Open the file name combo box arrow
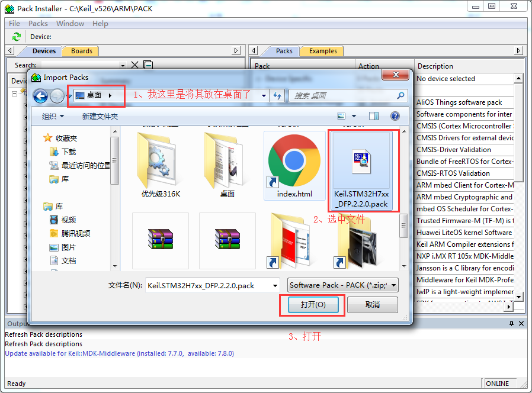The image size is (532, 393). 275,285
